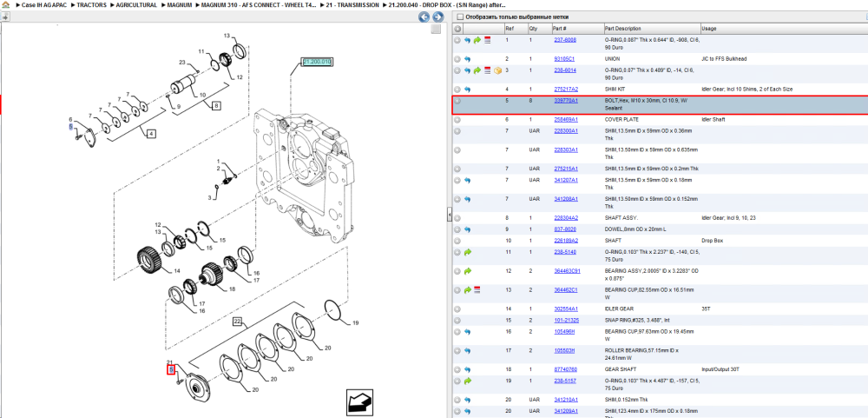Screen dimensions: 868x418
Task: Click the green arrow icon for 237-6008
Action: point(477,40)
